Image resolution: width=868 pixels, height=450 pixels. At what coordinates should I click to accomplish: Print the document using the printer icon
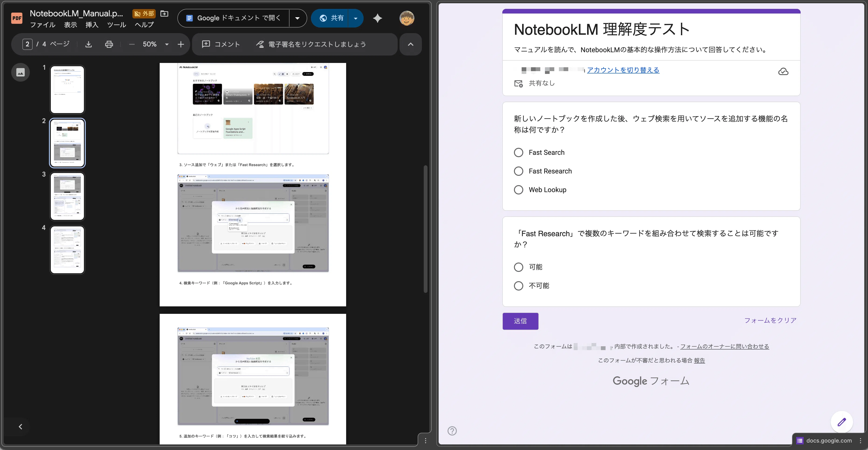tap(109, 44)
